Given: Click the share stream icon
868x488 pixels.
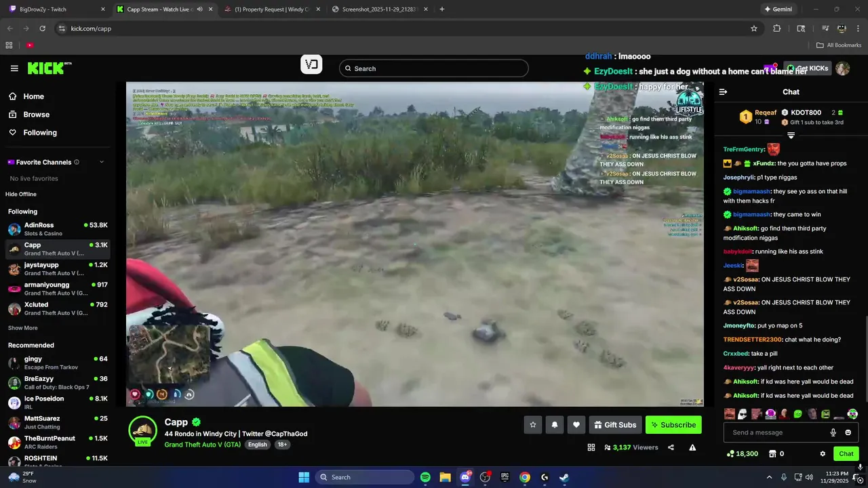Looking at the screenshot, I should (671, 447).
